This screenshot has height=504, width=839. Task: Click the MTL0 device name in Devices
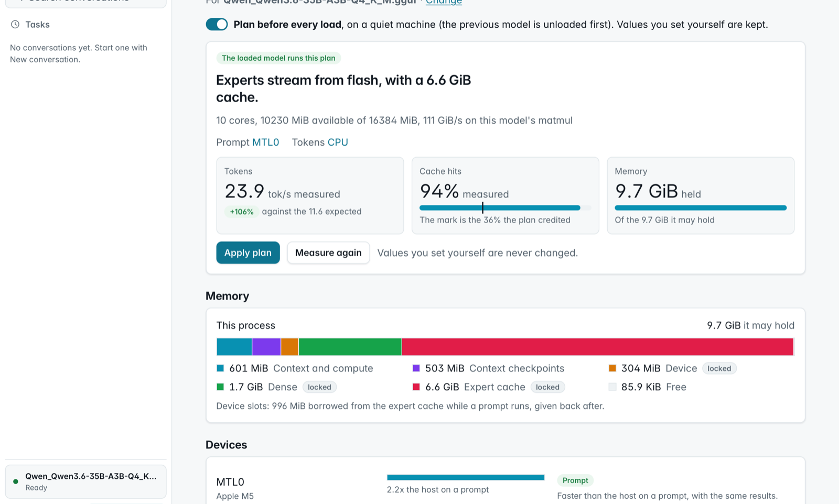tap(230, 482)
